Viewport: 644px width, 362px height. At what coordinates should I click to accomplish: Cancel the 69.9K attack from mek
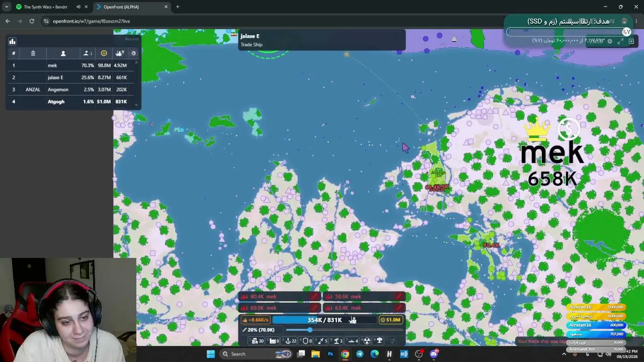[314, 308]
